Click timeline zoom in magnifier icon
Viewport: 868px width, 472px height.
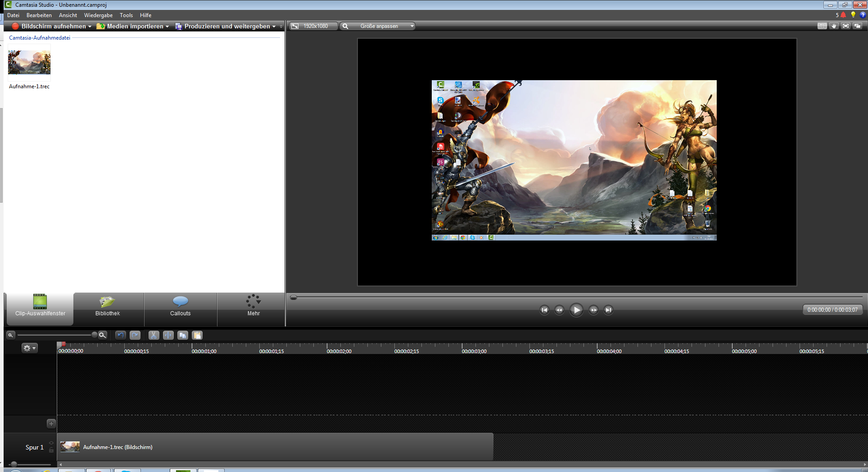pos(103,335)
